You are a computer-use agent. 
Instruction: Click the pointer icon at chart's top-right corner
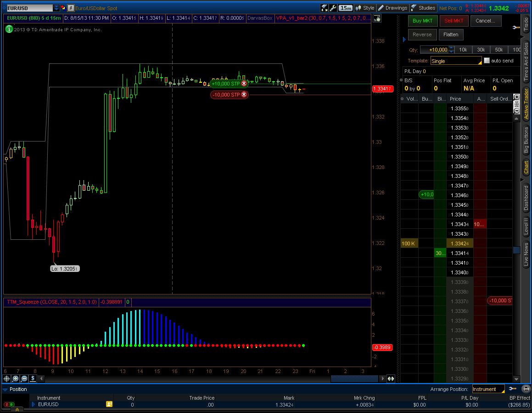click(377, 18)
